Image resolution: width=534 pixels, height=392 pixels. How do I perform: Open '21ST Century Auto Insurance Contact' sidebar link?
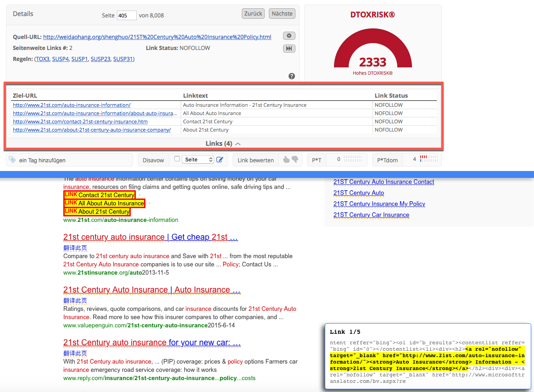[384, 182]
